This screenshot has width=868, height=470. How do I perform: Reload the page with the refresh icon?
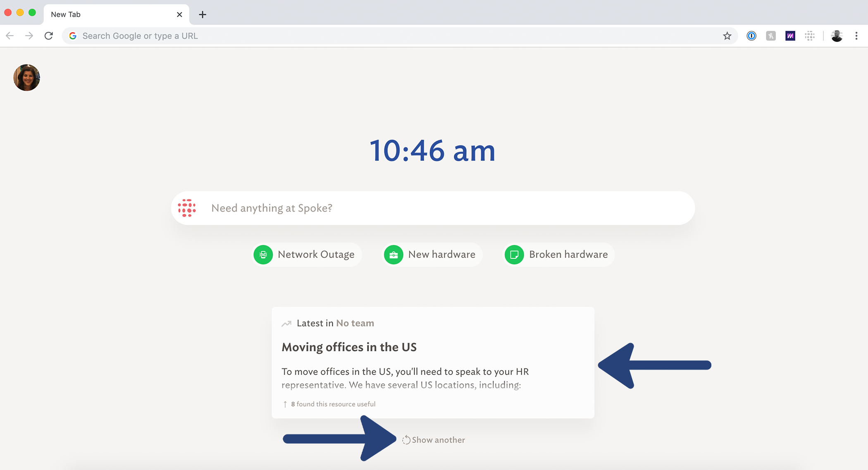tap(49, 36)
